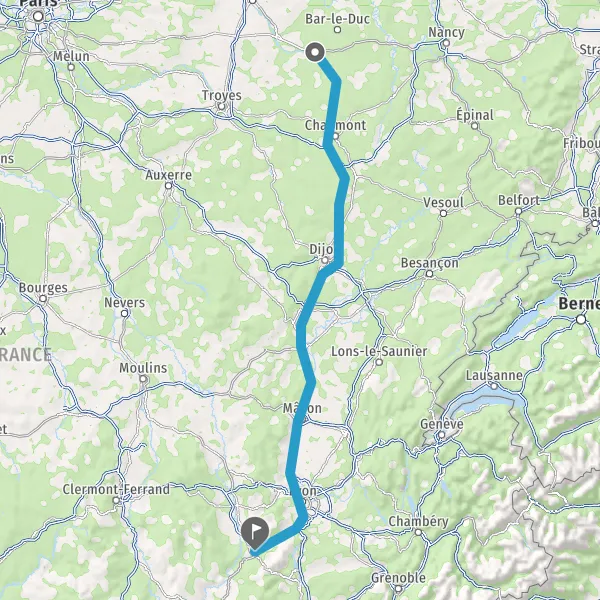Click the finish flag marker
The image size is (600, 600).
click(254, 533)
